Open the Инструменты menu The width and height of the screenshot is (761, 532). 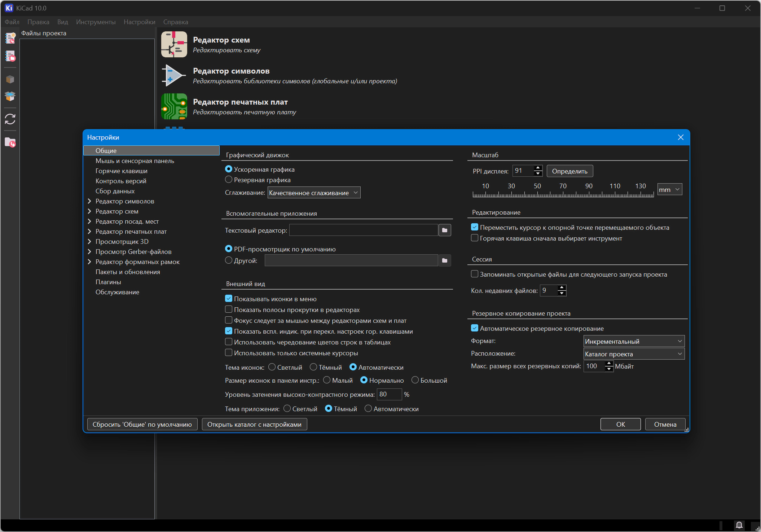96,22
